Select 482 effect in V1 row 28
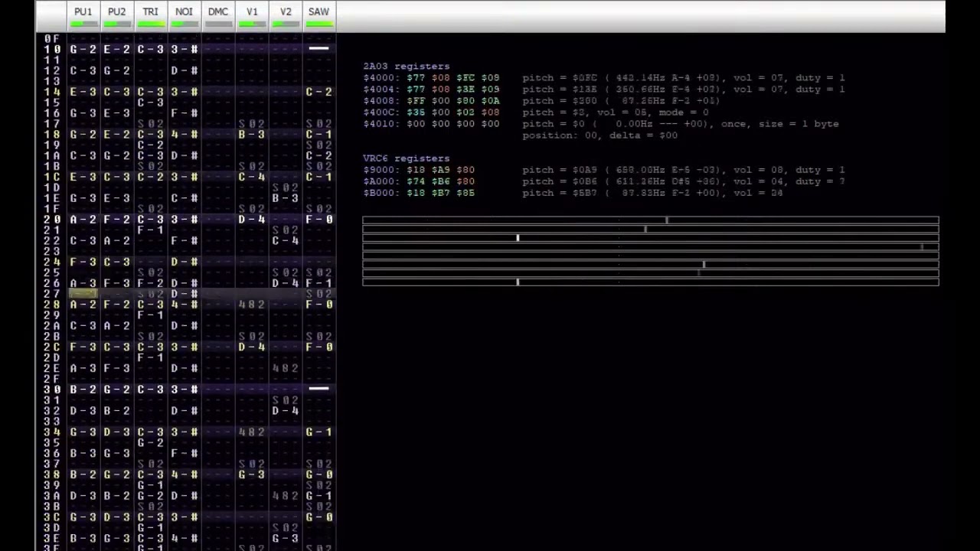This screenshot has width=980, height=551. pos(252,305)
